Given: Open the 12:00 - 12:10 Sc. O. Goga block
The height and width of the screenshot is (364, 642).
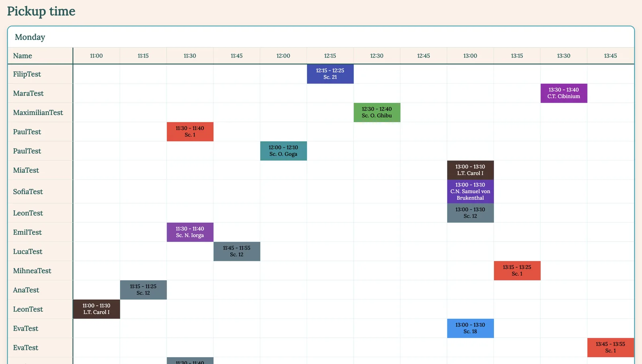Looking at the screenshot, I should tap(283, 151).
